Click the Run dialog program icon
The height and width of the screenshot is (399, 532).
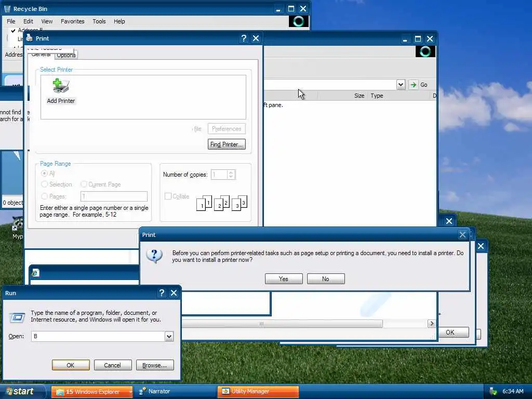coord(17,317)
